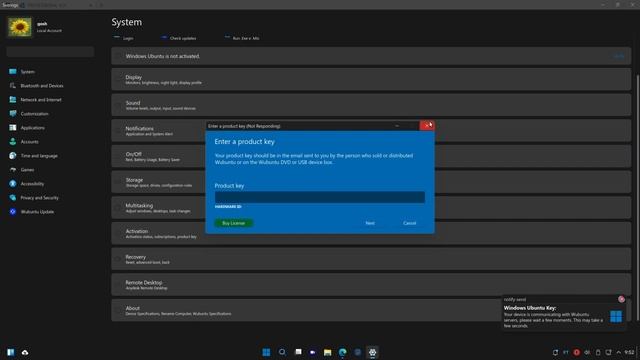
Task: Click Run Exe e Msi shortcut
Action: pyautogui.click(x=242, y=38)
